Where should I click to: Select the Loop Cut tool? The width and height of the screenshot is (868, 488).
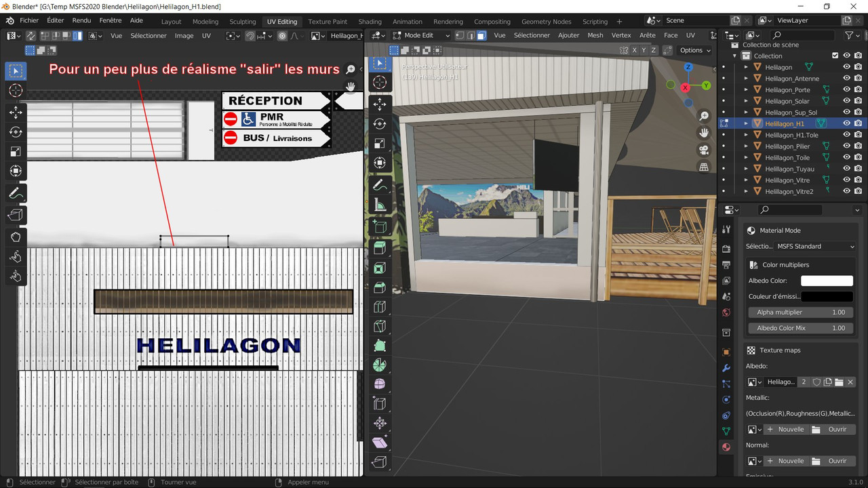[380, 306]
